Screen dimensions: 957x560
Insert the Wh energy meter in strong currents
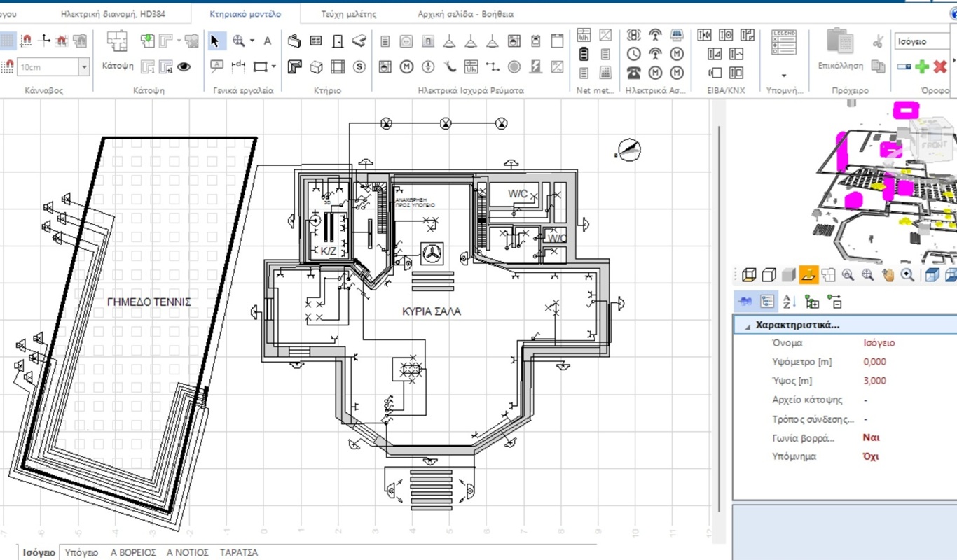[x=471, y=66]
